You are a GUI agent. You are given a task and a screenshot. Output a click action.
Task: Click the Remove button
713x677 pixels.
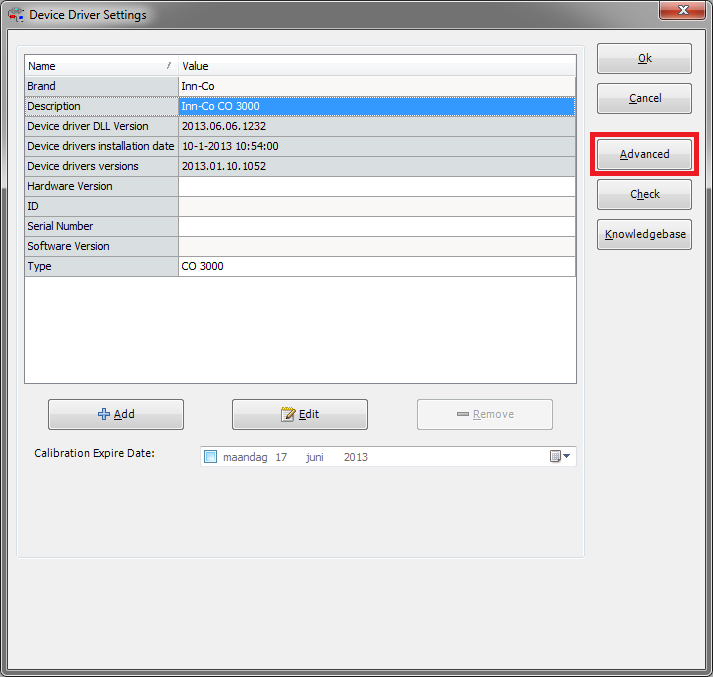485,414
